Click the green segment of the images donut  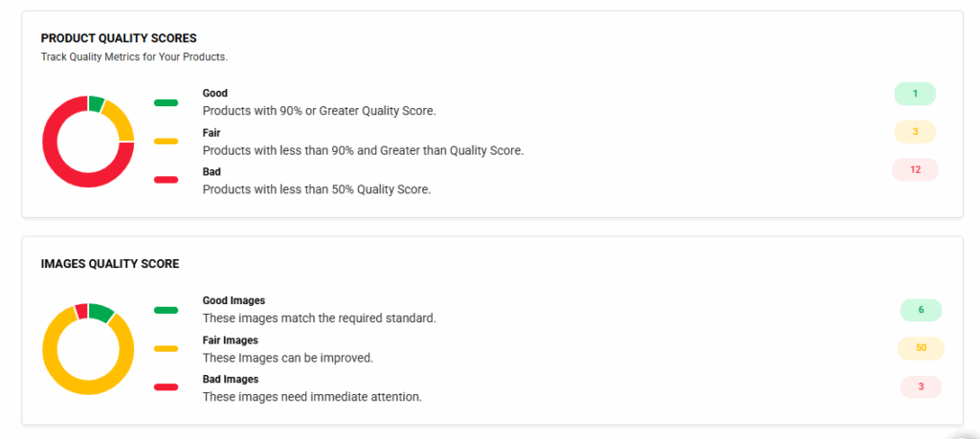tap(101, 310)
